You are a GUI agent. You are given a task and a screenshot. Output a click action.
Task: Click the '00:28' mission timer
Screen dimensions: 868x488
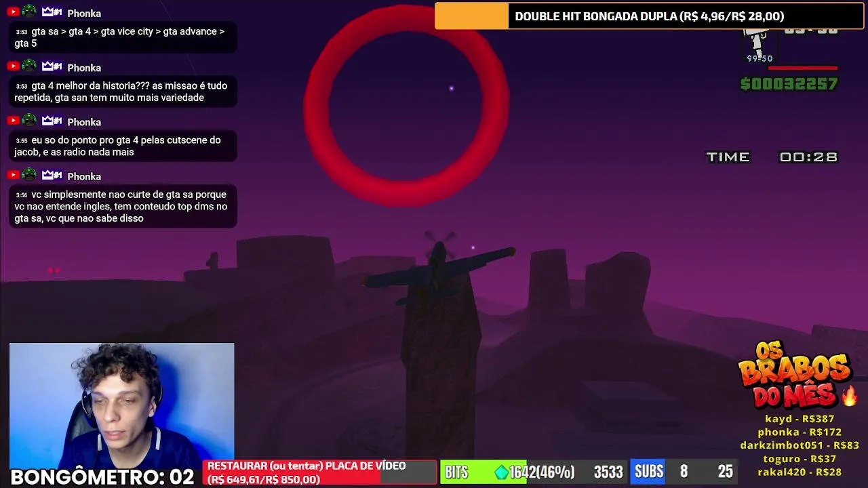pyautogui.click(x=808, y=157)
